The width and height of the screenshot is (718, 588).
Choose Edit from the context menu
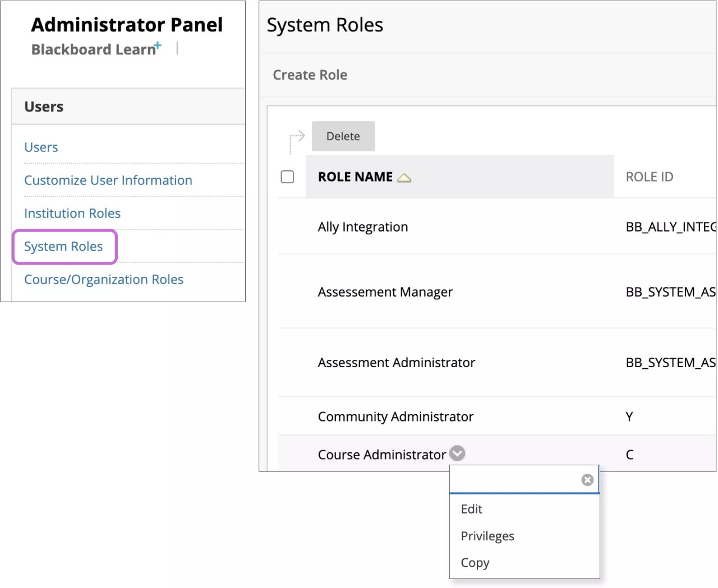471,509
